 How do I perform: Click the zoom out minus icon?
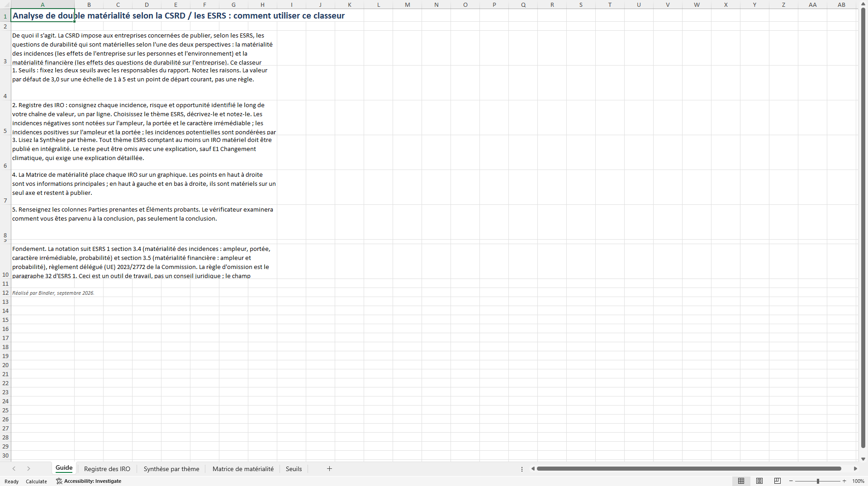coord(791,481)
